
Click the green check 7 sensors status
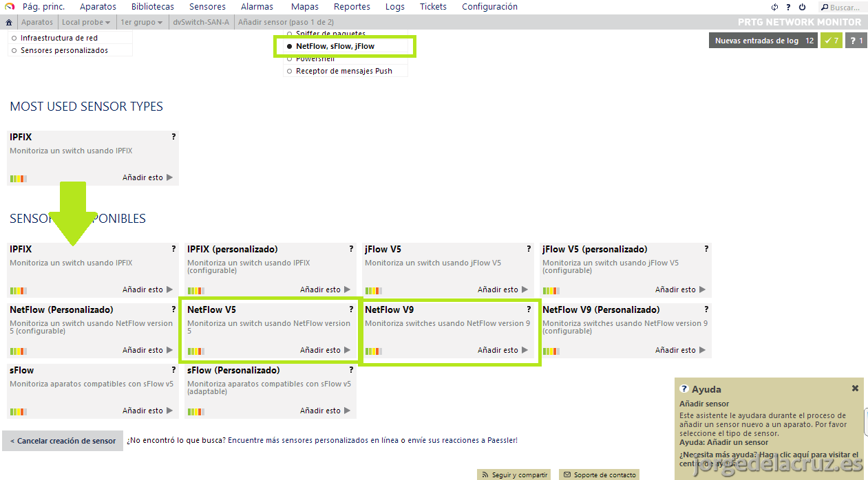[832, 41]
